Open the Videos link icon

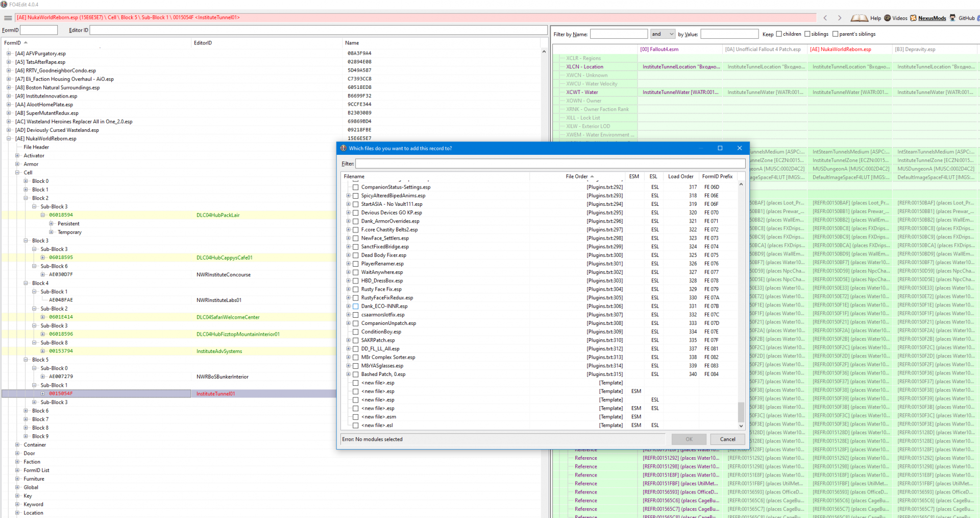click(888, 18)
